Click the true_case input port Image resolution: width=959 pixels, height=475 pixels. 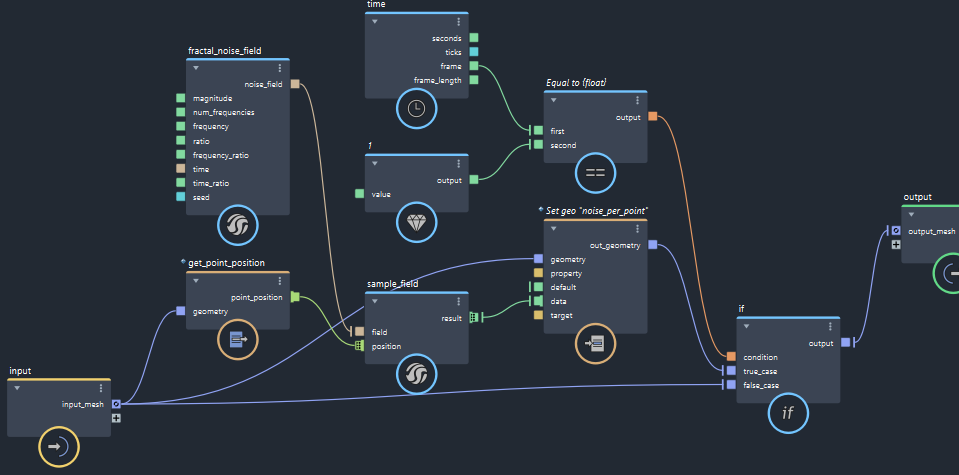[731, 370]
